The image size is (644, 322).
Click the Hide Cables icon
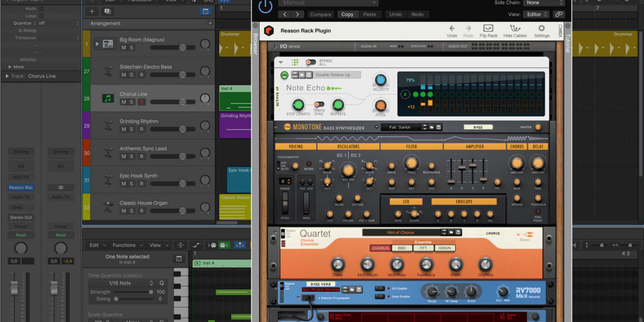[515, 29]
